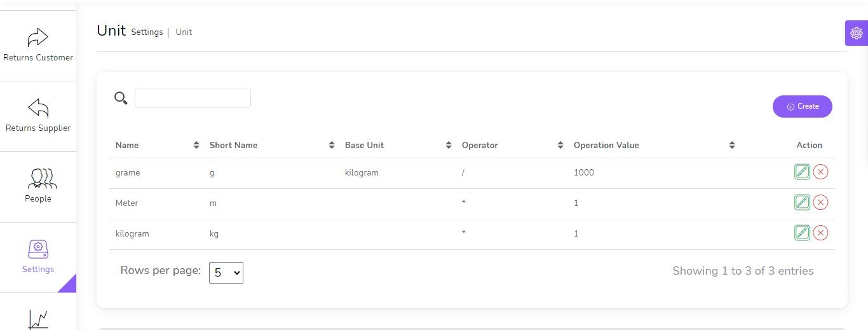Click the delete icon for grame row
This screenshot has width=868, height=330.
820,172
